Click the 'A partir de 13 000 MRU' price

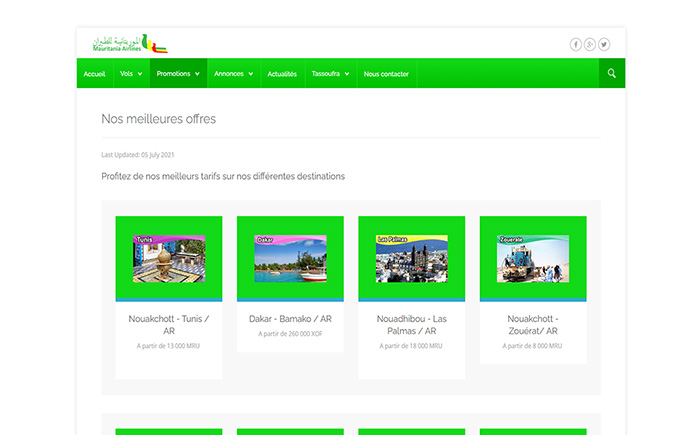[x=168, y=346]
